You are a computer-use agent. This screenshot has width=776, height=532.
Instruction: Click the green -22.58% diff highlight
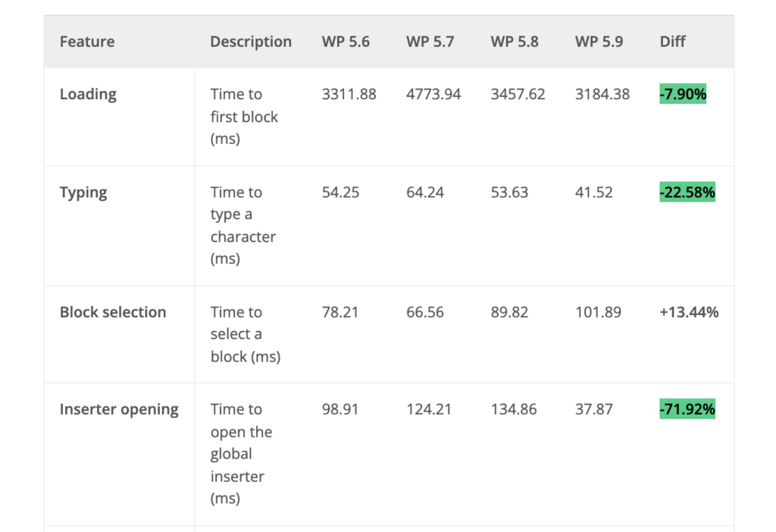(x=687, y=192)
